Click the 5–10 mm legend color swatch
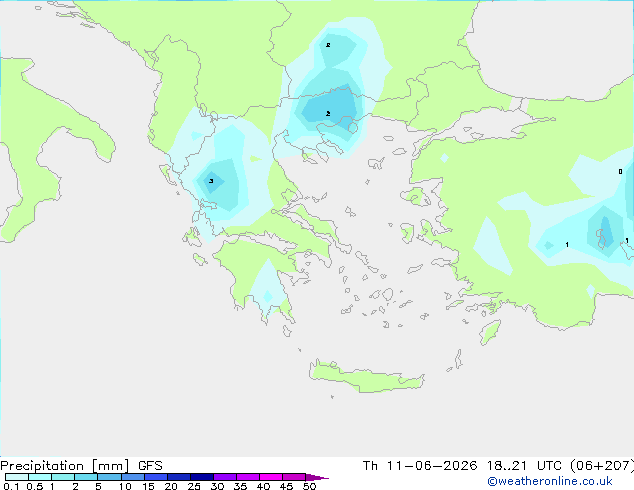Viewport: 634px width, 490px height. 109,477
